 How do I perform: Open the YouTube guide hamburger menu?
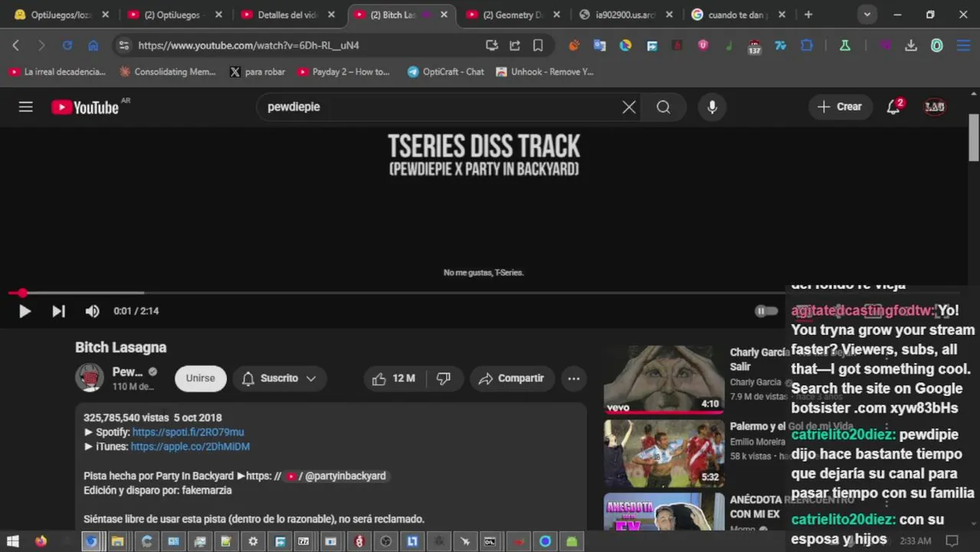25,107
